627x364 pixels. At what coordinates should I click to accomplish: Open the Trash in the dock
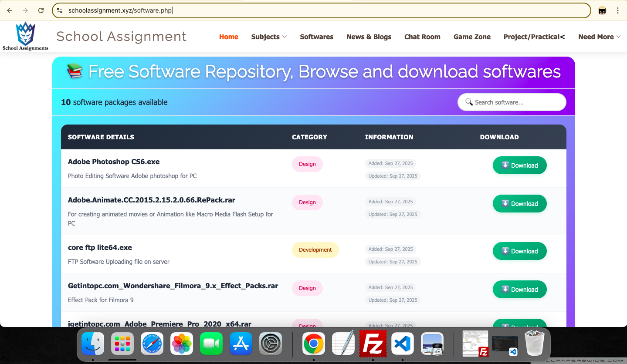[x=535, y=344]
